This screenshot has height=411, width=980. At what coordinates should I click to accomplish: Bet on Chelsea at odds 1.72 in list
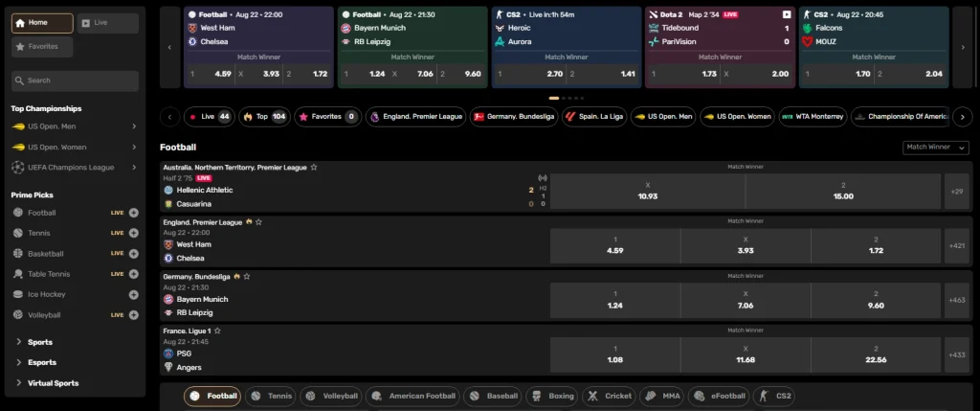coord(876,246)
